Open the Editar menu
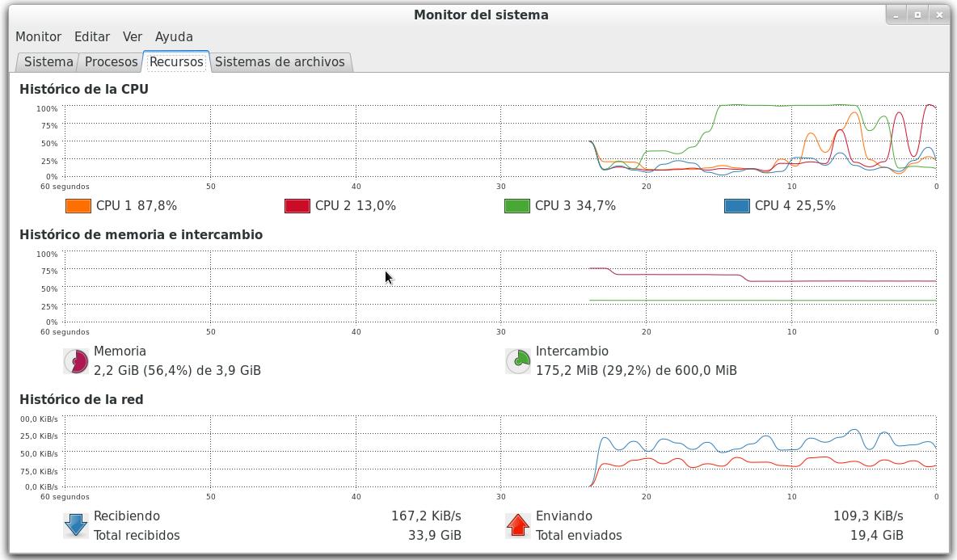 92,36
